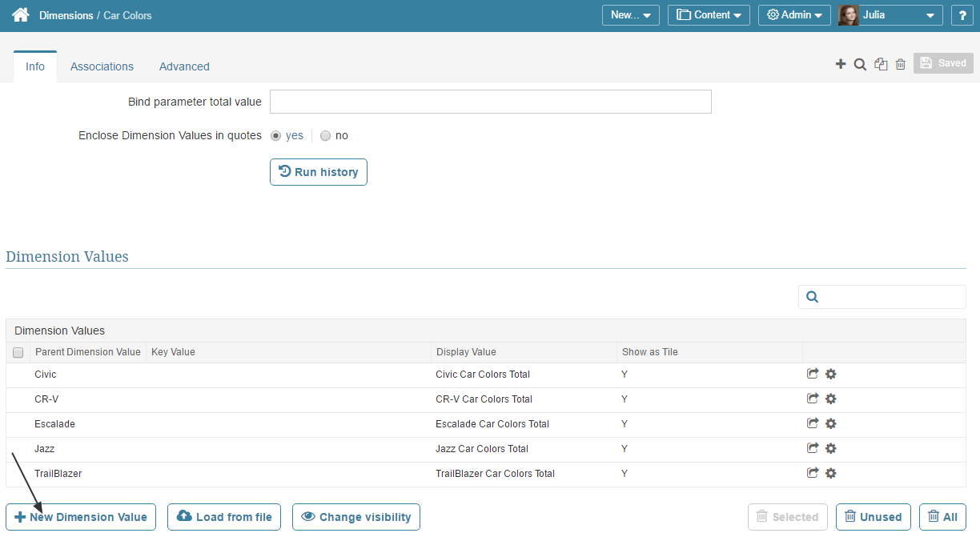Open the gear settings for Civic row
Viewport: 980px width, 537px height.
coord(831,375)
